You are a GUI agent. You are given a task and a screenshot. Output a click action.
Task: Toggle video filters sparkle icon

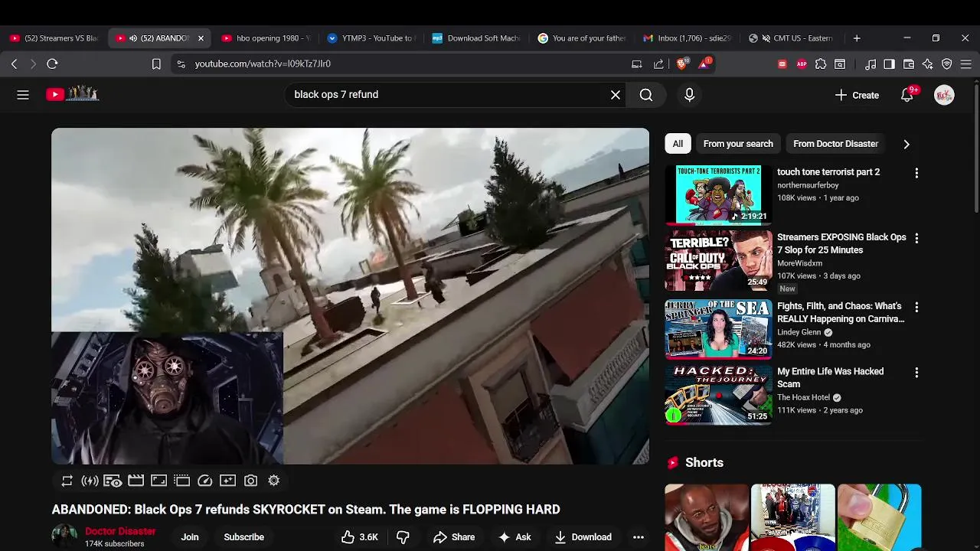(x=227, y=481)
